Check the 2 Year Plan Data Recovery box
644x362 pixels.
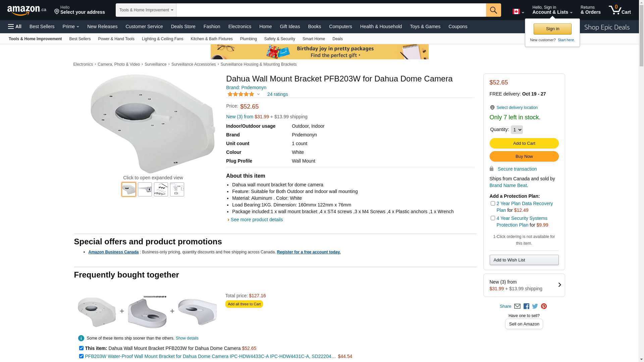click(x=493, y=203)
